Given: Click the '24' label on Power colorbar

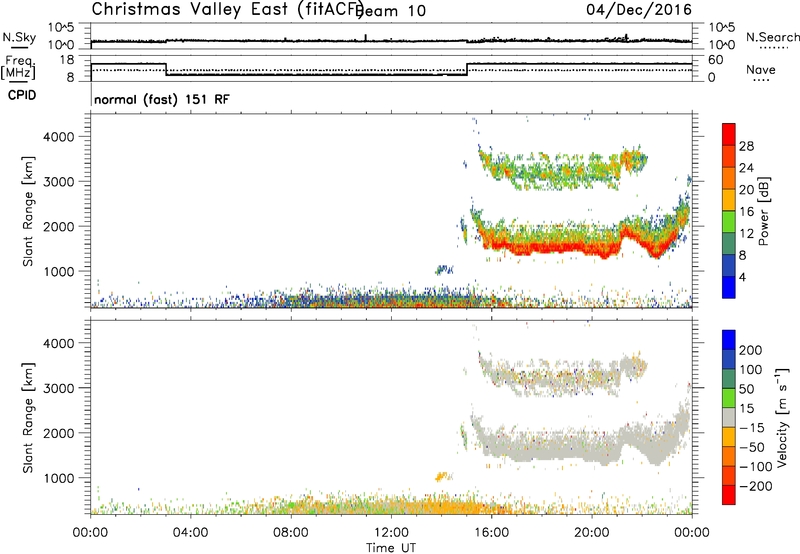Looking at the screenshot, I should point(746,168).
